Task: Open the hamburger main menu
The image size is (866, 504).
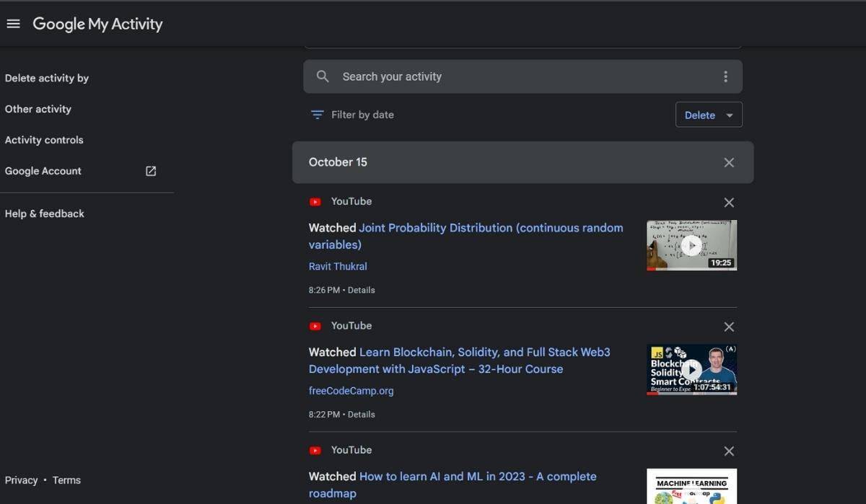Action: (x=13, y=24)
